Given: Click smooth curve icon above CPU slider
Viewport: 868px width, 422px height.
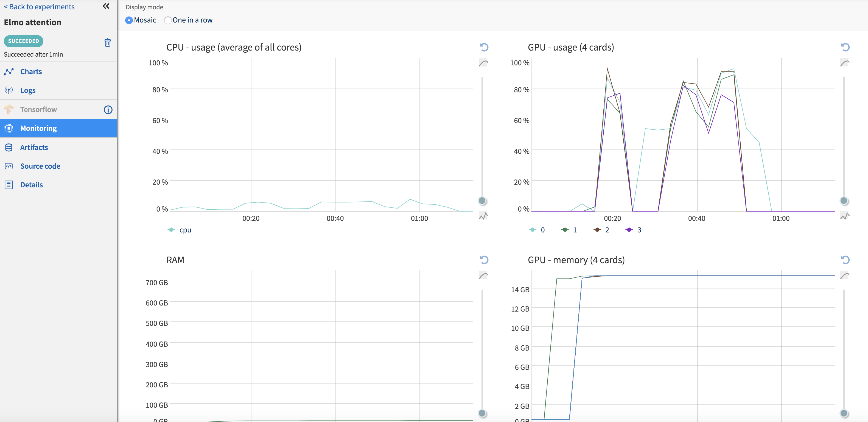Looking at the screenshot, I should 483,63.
